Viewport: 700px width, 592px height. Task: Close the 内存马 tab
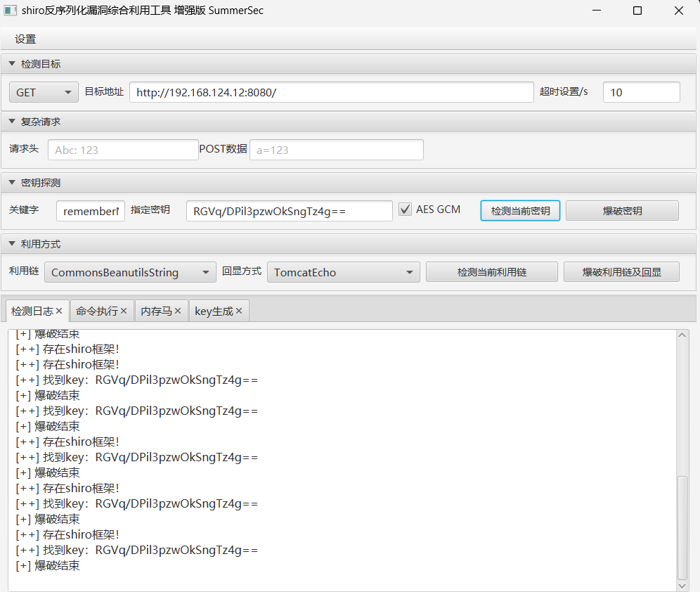[x=178, y=311]
